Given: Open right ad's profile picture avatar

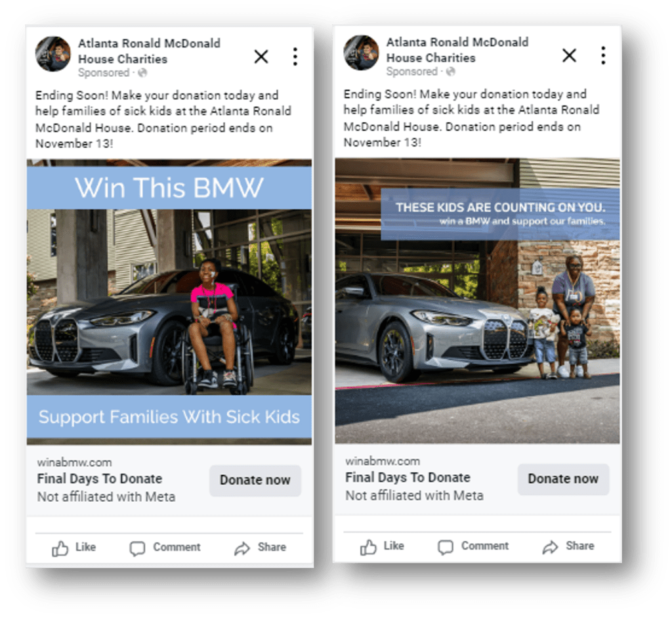Looking at the screenshot, I should pos(362,53).
